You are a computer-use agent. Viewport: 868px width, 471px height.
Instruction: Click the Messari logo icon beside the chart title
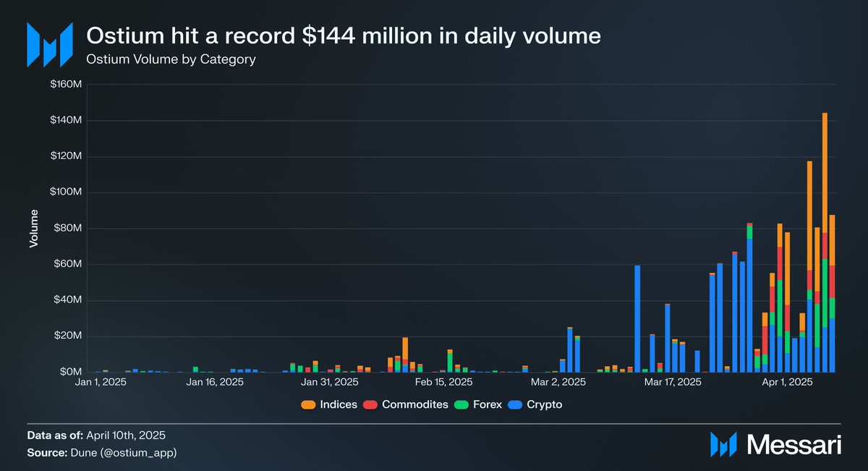[x=50, y=45]
